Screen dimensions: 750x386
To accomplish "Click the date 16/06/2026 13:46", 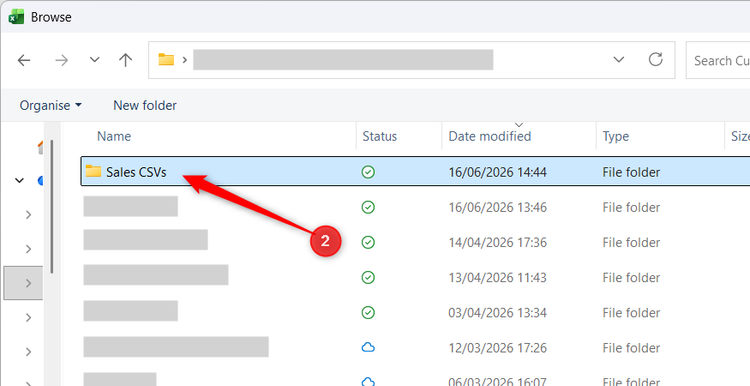I will coord(497,208).
